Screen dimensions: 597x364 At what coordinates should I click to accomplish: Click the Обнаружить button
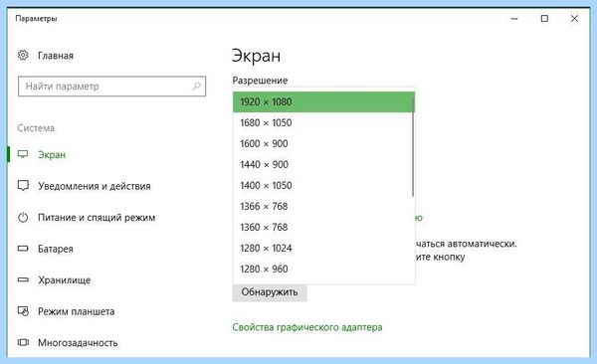point(270,292)
